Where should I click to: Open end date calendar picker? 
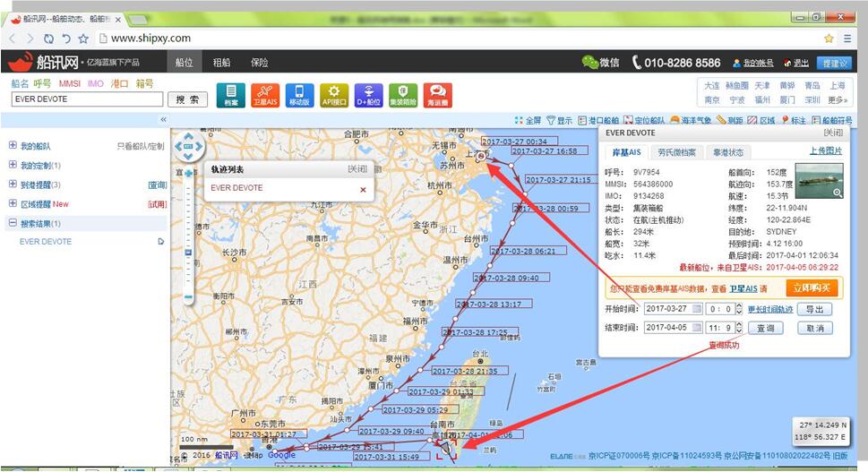[x=697, y=328]
